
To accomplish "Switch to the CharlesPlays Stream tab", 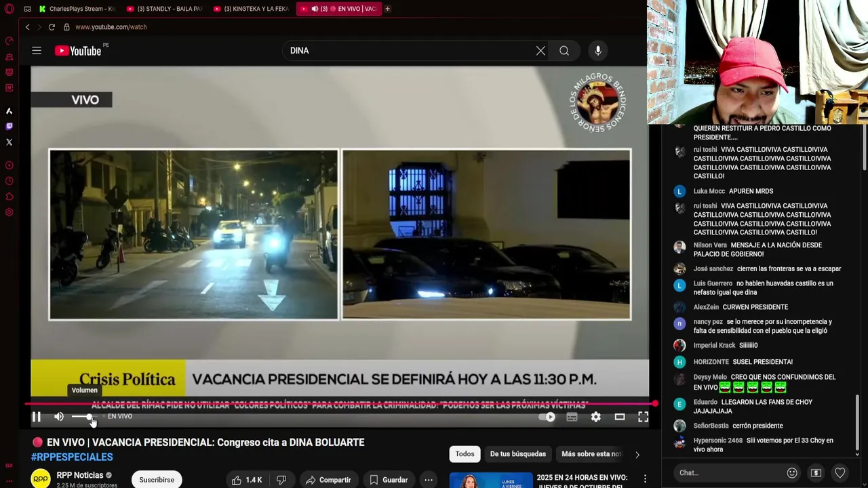I will pos(77,9).
